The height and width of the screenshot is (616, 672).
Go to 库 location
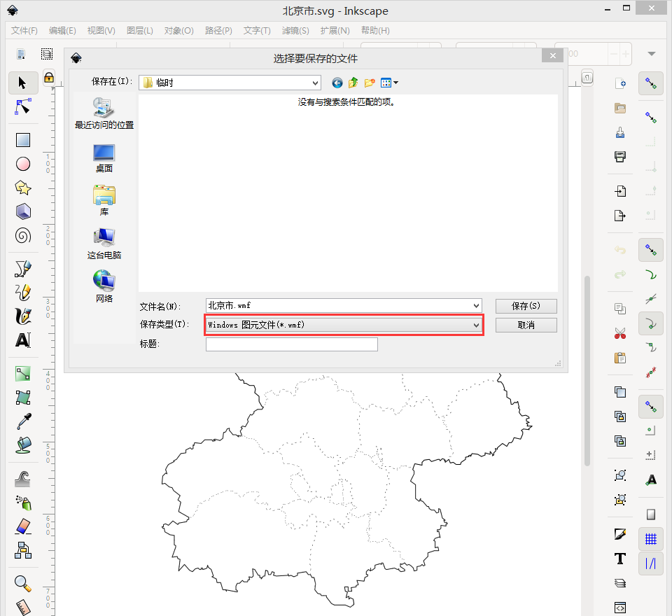click(x=104, y=201)
